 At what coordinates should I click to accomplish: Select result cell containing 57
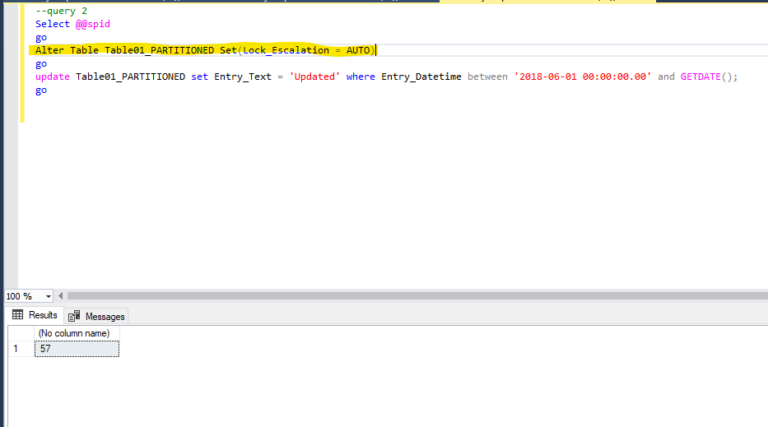[75, 348]
